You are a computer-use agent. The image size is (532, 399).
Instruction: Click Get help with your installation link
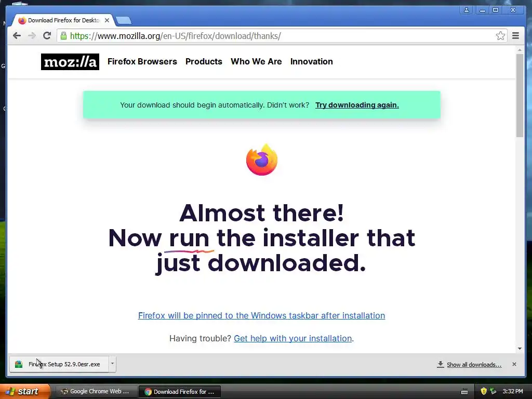[293, 338]
